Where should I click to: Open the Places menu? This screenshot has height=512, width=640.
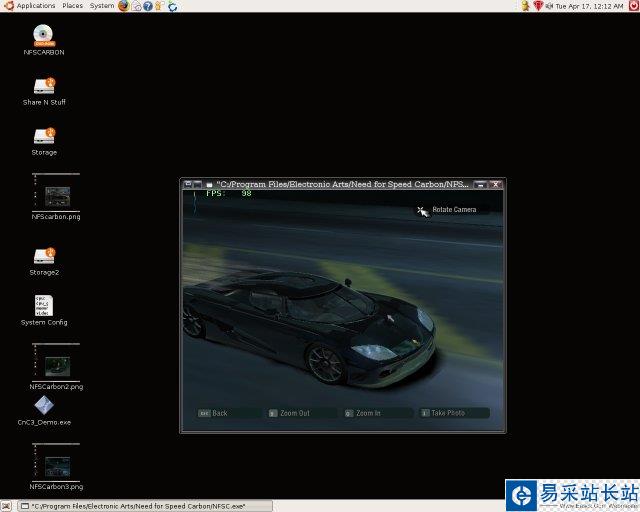(x=73, y=6)
